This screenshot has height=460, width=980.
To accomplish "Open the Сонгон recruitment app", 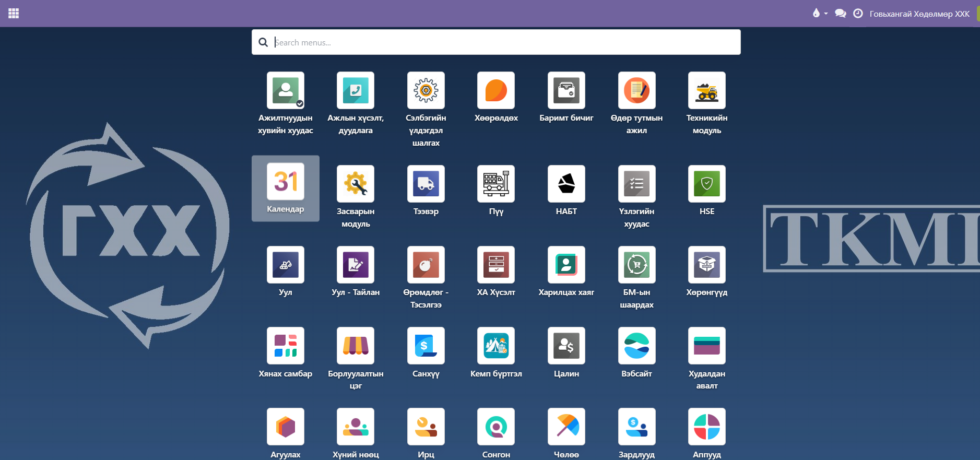I will pos(496,427).
